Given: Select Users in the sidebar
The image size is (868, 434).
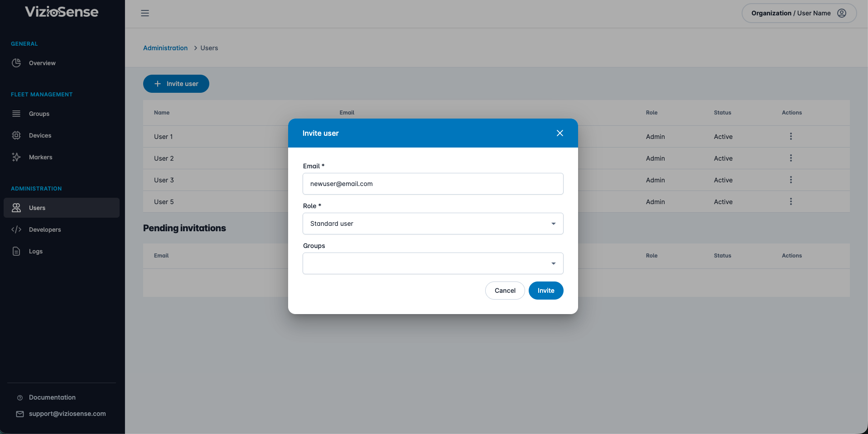Looking at the screenshot, I should click(62, 208).
